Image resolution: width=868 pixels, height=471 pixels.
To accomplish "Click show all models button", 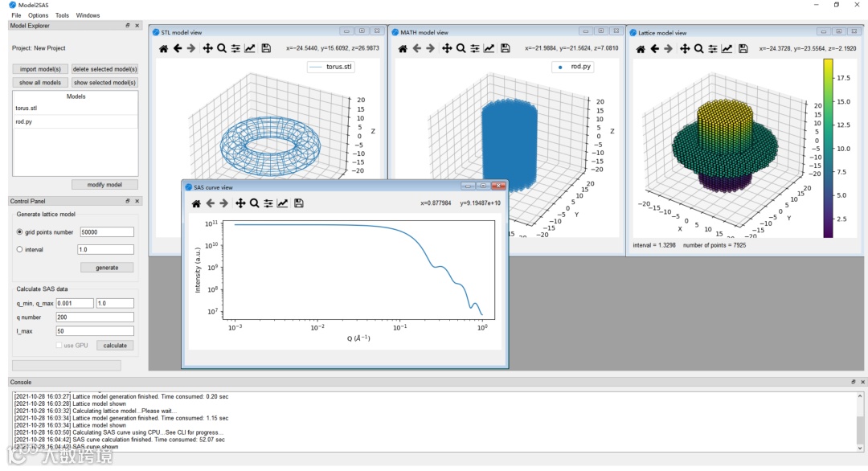I will coord(40,83).
